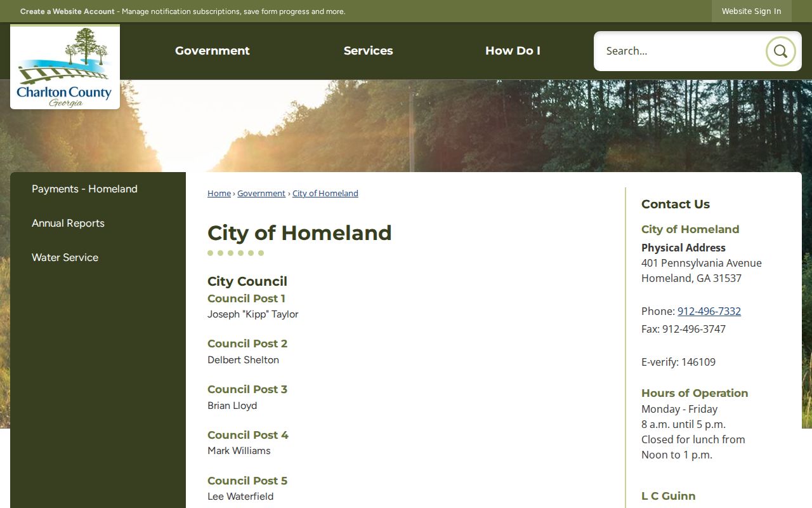
Task: Select the name Lee Waterfield
Action: click(x=240, y=497)
